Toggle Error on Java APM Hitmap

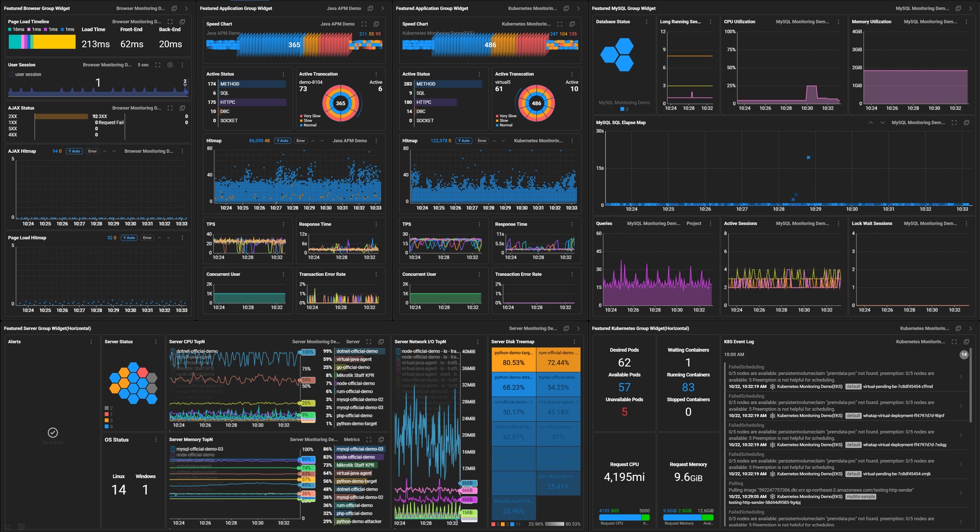coord(301,141)
